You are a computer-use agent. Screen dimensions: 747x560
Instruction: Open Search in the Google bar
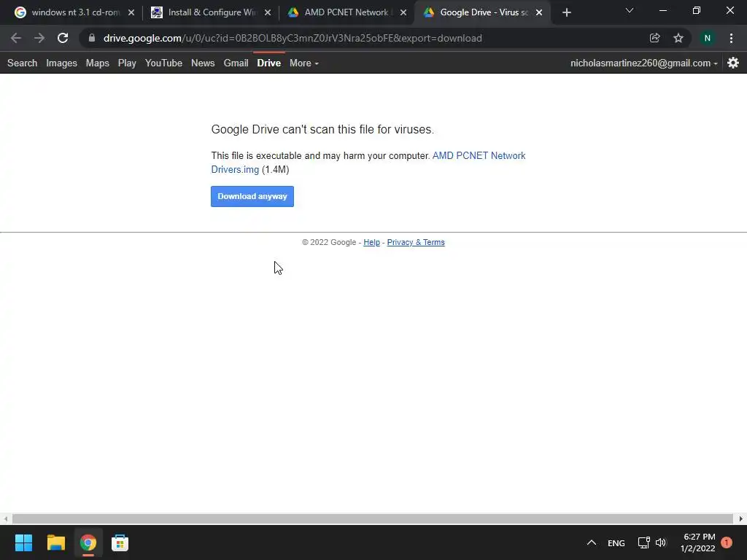tap(23, 63)
